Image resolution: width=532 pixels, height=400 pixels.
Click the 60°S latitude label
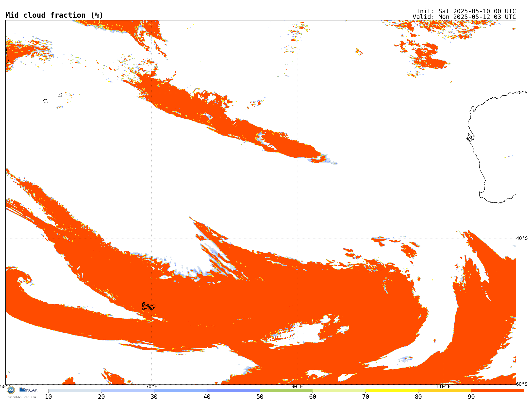click(x=522, y=384)
